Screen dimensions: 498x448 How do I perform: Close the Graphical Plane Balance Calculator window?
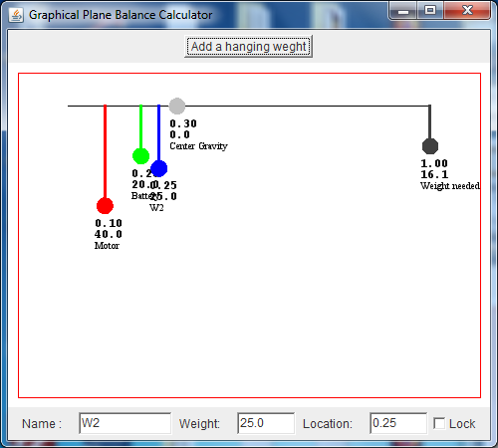[467, 11]
